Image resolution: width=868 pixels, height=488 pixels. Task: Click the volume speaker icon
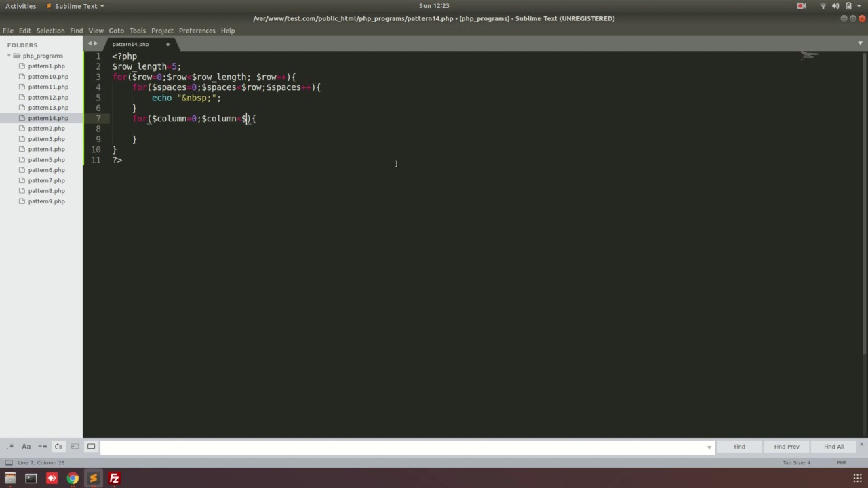click(x=836, y=6)
